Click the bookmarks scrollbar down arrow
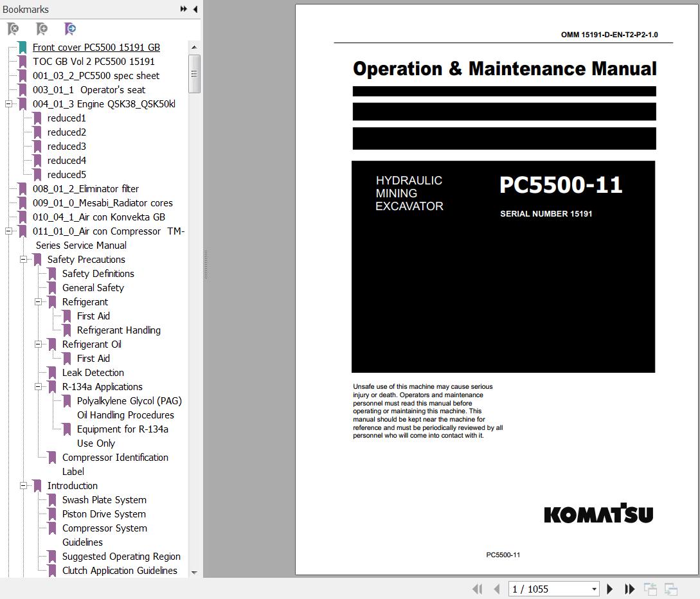 (193, 572)
